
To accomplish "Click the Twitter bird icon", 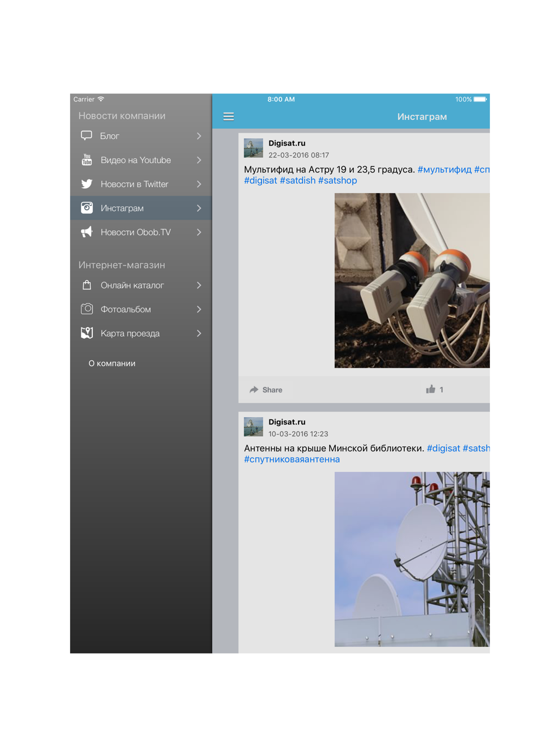I will click(87, 184).
